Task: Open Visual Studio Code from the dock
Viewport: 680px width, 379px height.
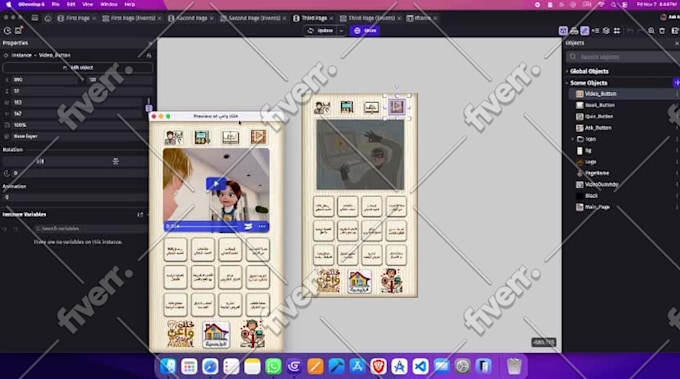Action: (x=420, y=366)
